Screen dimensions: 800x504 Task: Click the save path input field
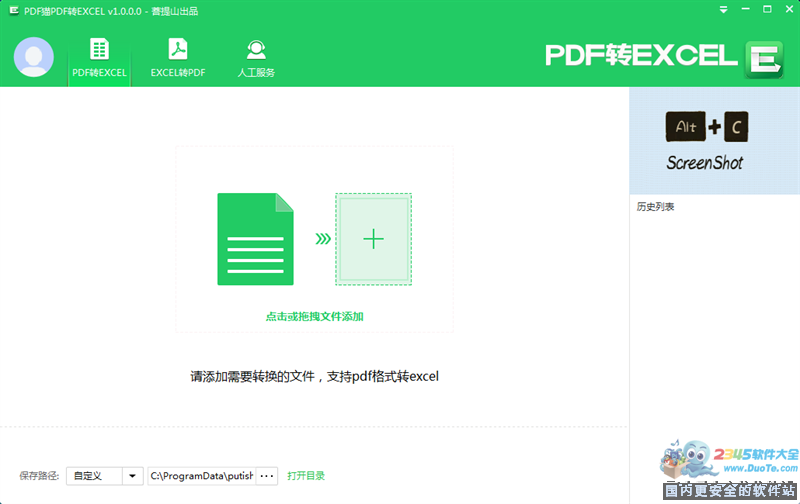click(x=202, y=476)
